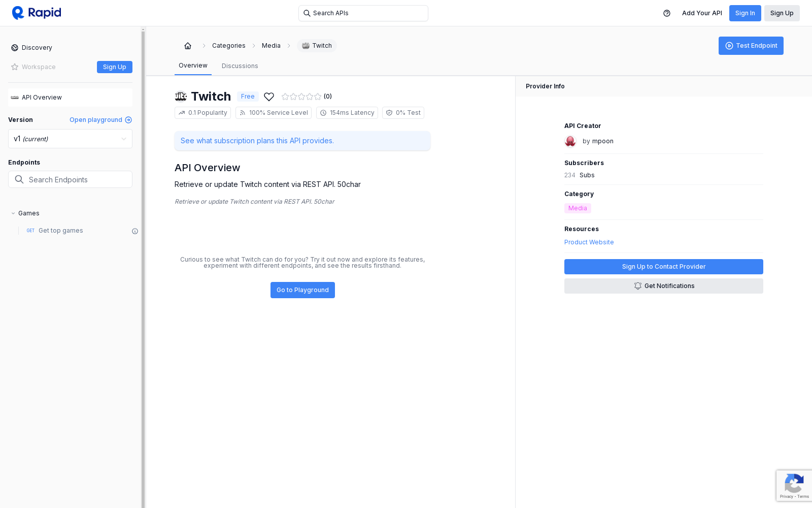Click the Provider Info panel header
Image resolution: width=812 pixels, height=508 pixels.
pyautogui.click(x=664, y=86)
